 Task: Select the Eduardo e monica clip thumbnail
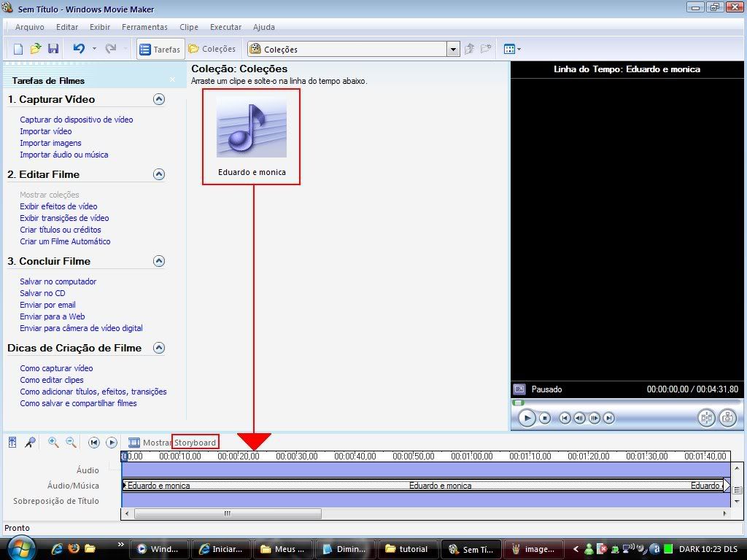click(252, 129)
